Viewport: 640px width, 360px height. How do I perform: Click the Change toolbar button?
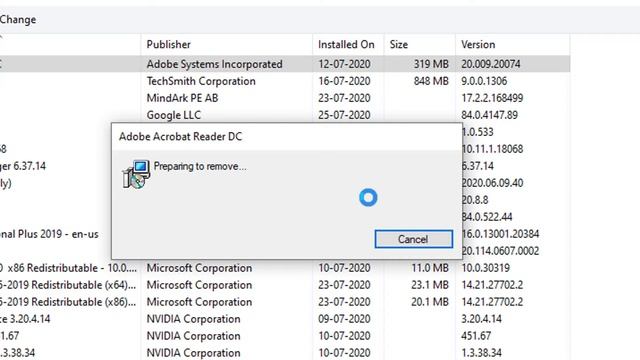[18, 20]
